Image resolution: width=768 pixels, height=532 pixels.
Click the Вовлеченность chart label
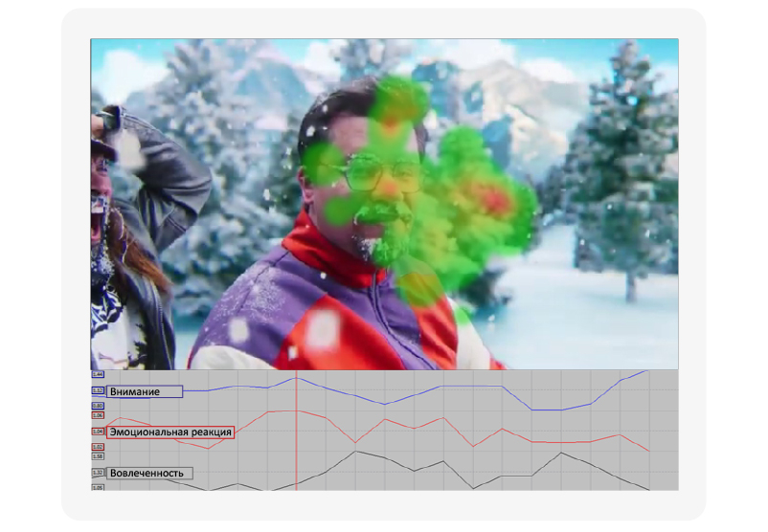click(149, 474)
